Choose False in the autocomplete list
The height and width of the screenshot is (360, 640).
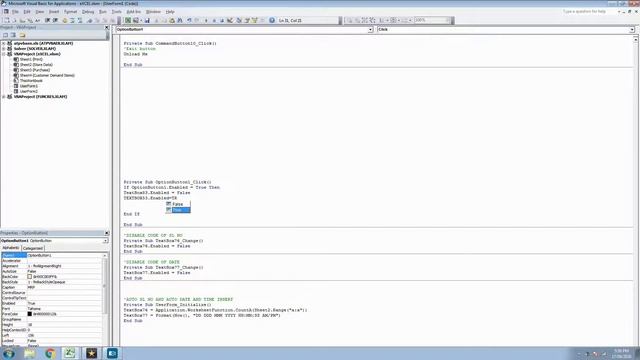coord(178,204)
